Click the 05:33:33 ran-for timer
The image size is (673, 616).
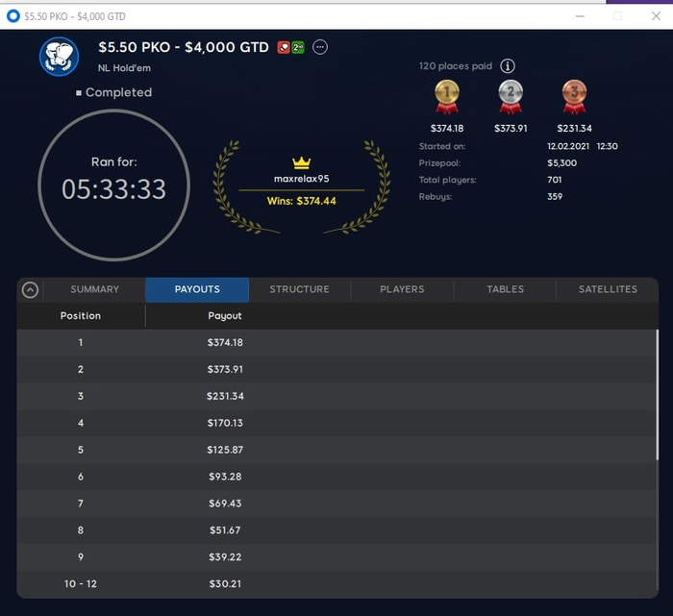[x=113, y=189]
